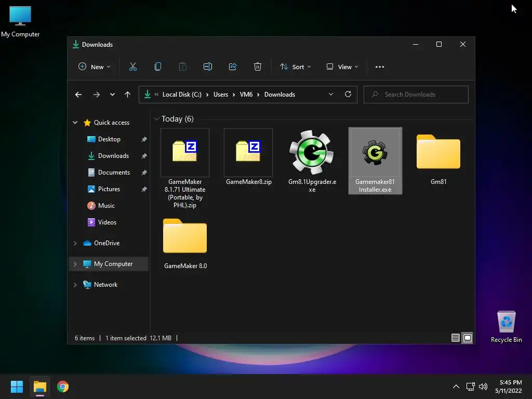Click the volume speaker tray icon
The width and height of the screenshot is (532, 399).
tap(483, 387)
